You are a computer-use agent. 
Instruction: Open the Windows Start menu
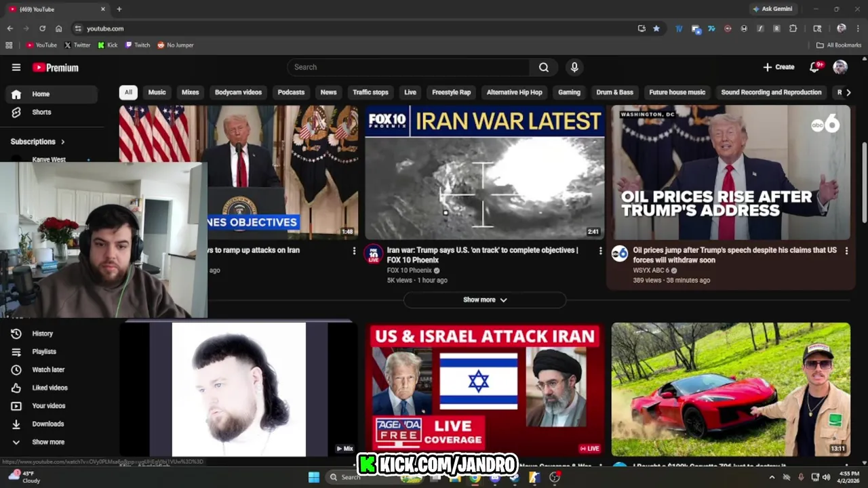(314, 477)
